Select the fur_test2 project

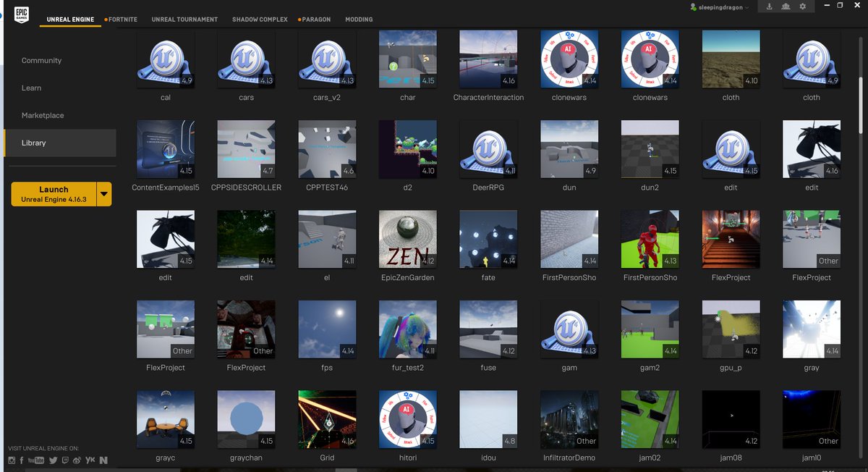pyautogui.click(x=408, y=329)
